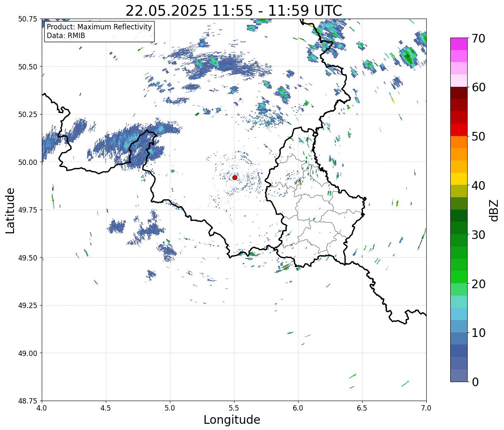
Task: Click the 'dBZ' colorbar label
Action: point(494,210)
